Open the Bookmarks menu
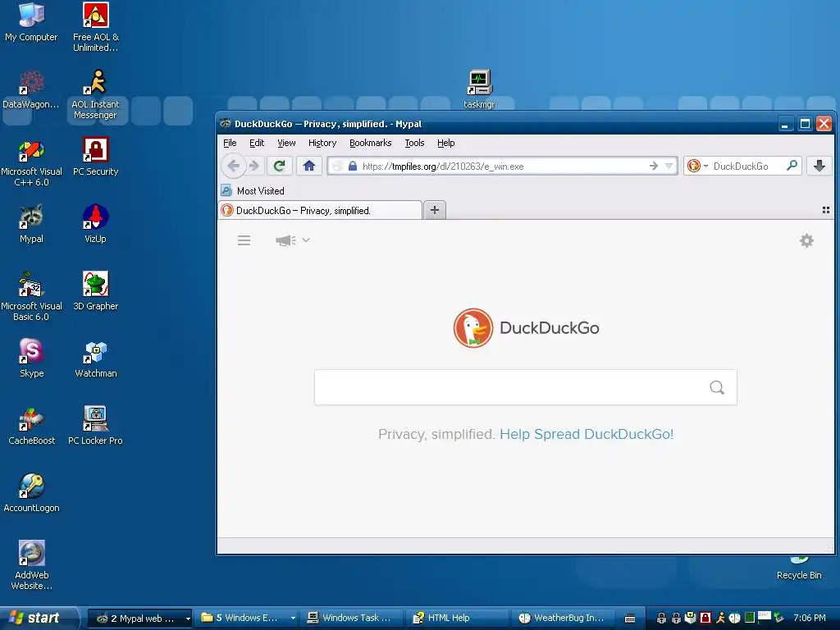Image resolution: width=840 pixels, height=630 pixels. pos(370,143)
